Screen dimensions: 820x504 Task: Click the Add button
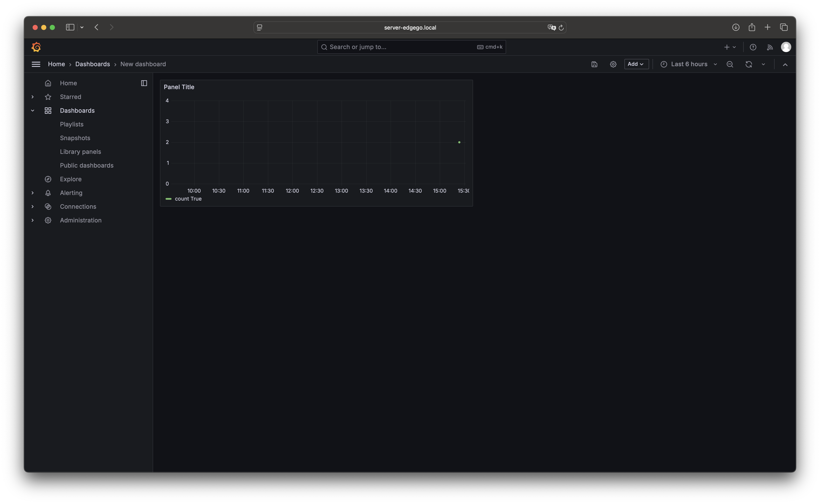636,64
